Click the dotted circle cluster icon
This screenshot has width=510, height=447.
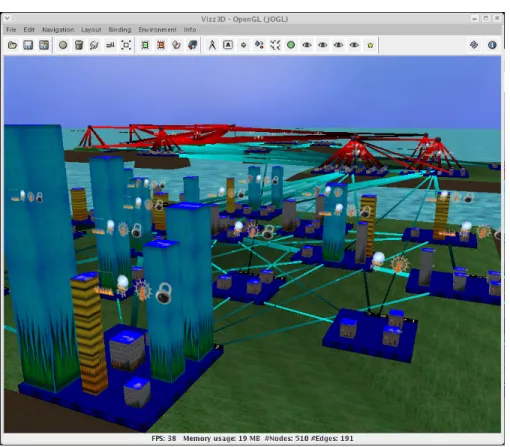point(275,45)
